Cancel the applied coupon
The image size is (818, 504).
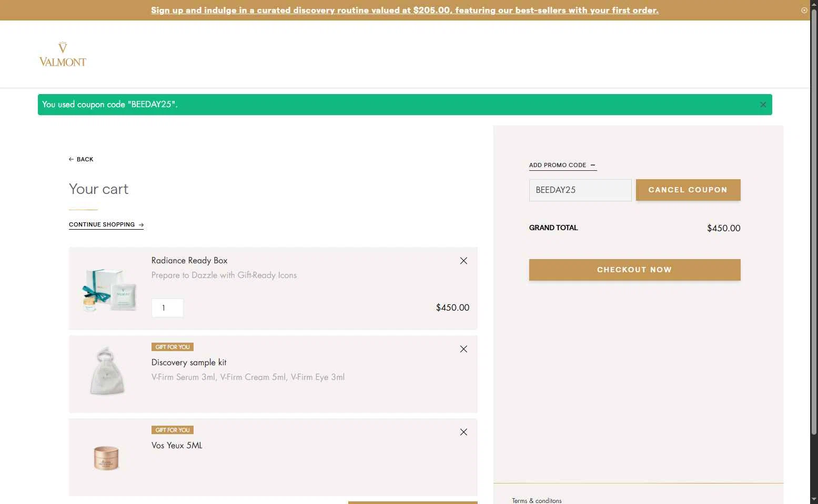[688, 190]
